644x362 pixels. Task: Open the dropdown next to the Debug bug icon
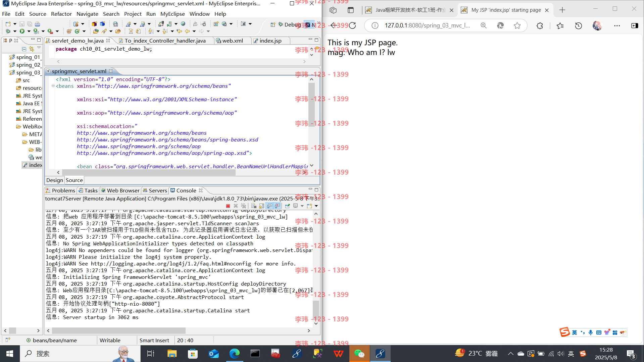(15, 31)
